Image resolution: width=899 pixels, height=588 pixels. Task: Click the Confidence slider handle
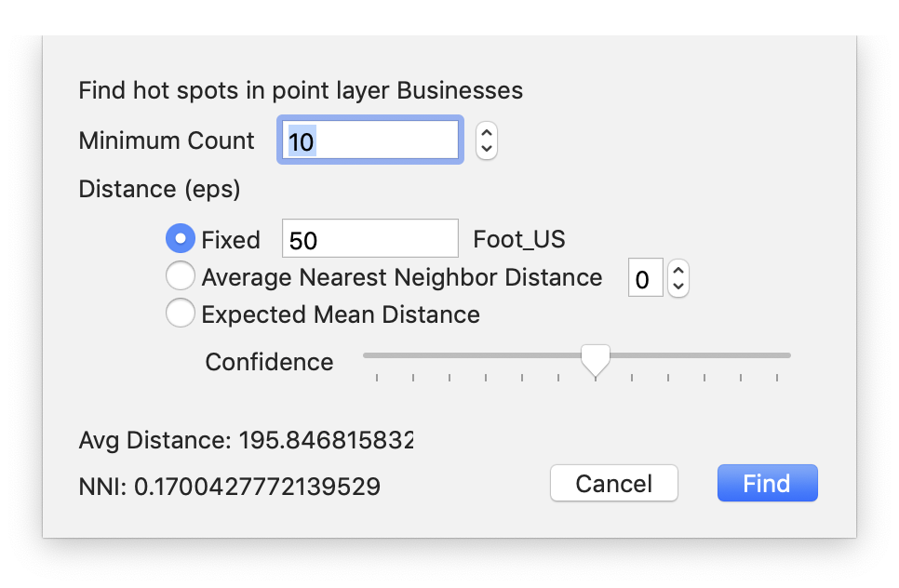[595, 358]
